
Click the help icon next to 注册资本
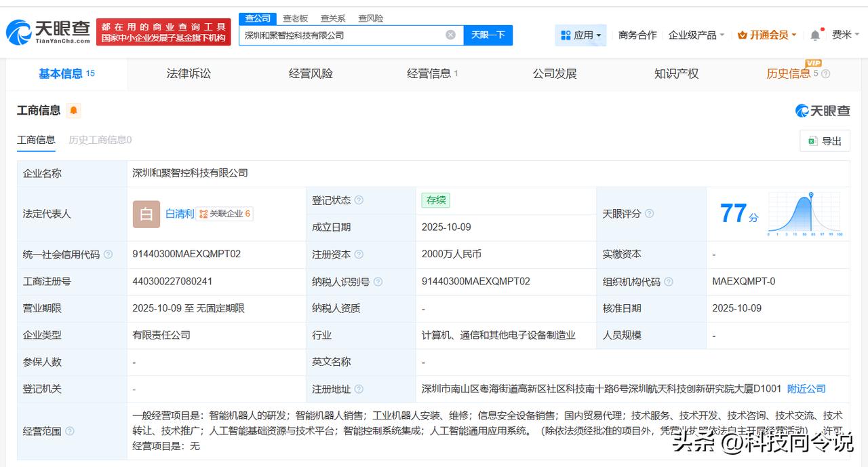[x=359, y=255]
